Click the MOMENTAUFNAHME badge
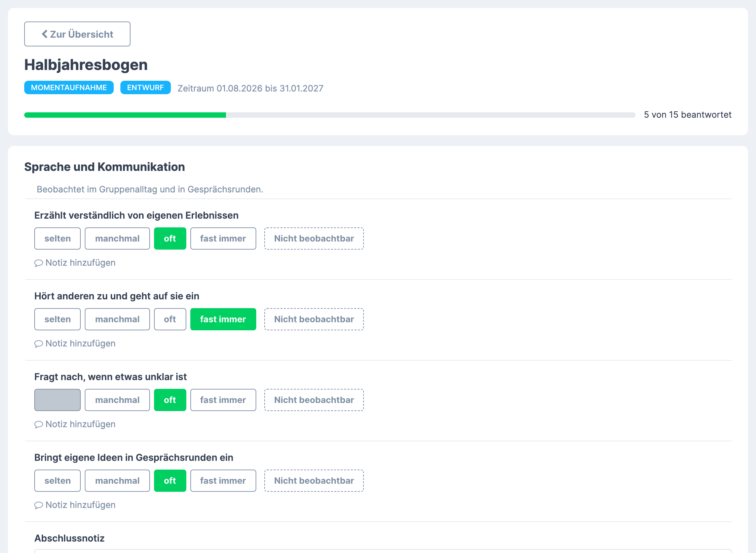Viewport: 756px width, 553px height. pos(69,87)
